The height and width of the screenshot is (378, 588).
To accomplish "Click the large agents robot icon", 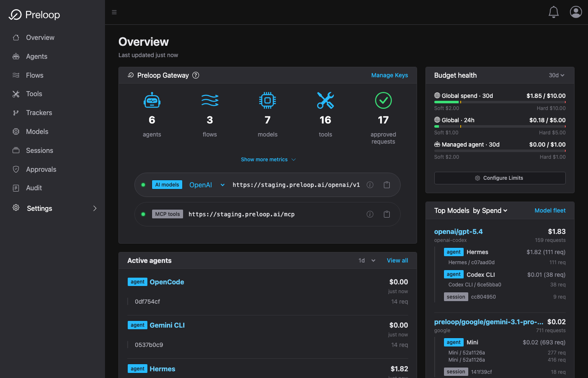I will coord(152,100).
